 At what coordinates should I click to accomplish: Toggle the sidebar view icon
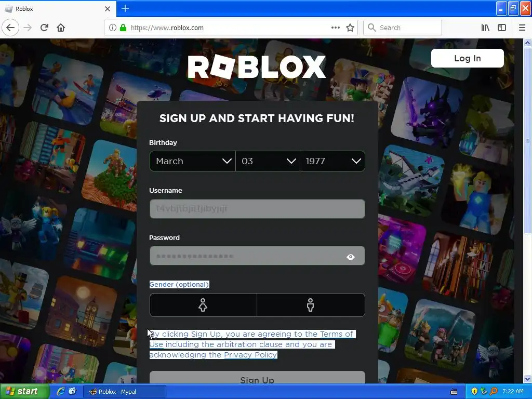(502, 28)
